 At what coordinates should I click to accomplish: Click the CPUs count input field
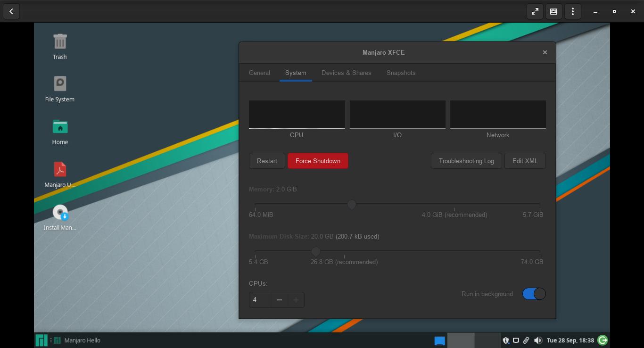click(x=260, y=299)
